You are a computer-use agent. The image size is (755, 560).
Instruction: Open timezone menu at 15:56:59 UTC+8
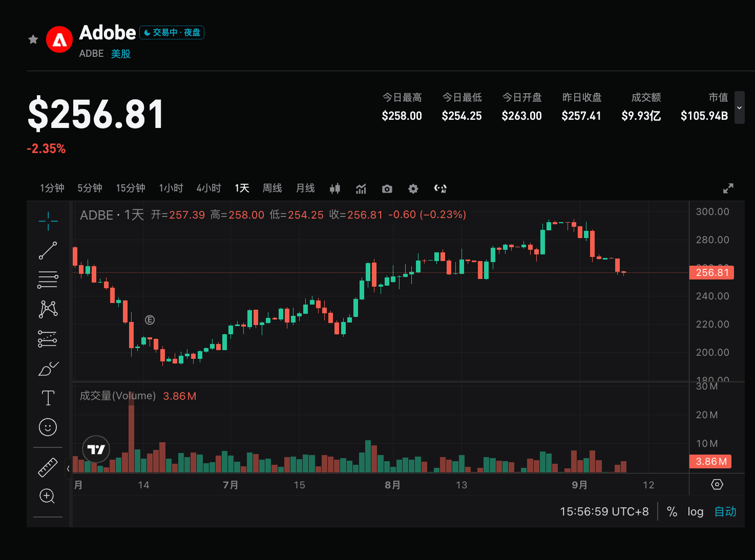click(x=604, y=511)
